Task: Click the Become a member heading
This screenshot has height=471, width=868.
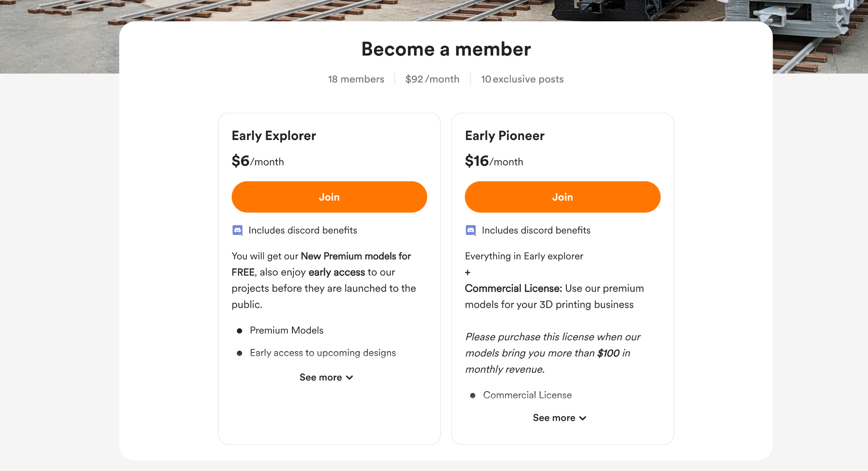Action: point(446,49)
